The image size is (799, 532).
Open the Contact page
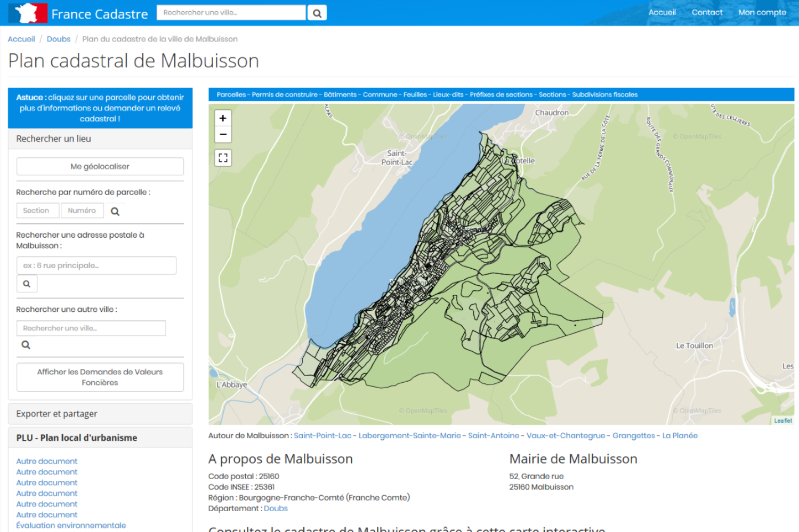click(x=707, y=12)
